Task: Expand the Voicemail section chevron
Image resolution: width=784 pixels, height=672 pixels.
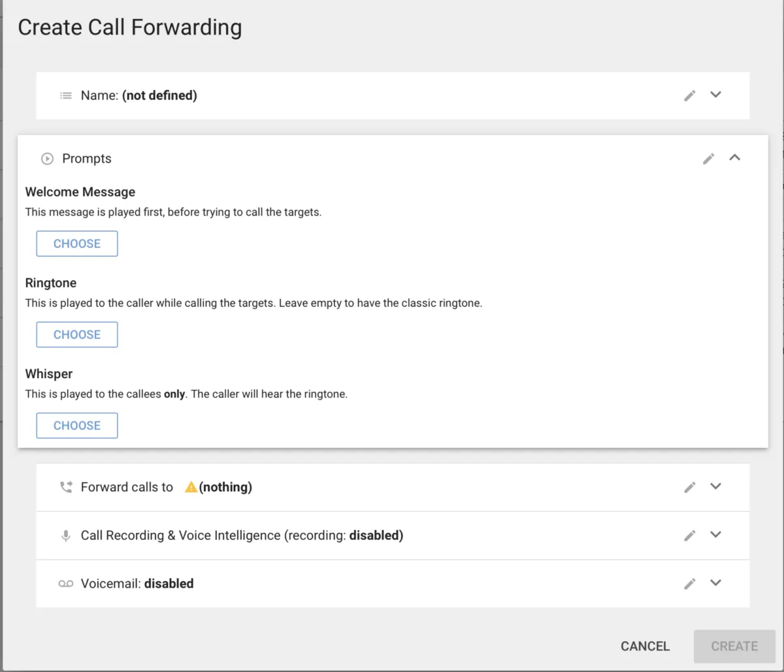Action: point(716,583)
